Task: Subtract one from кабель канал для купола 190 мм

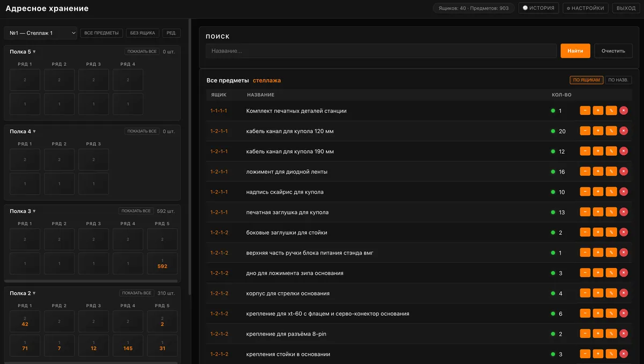Action: click(x=585, y=151)
